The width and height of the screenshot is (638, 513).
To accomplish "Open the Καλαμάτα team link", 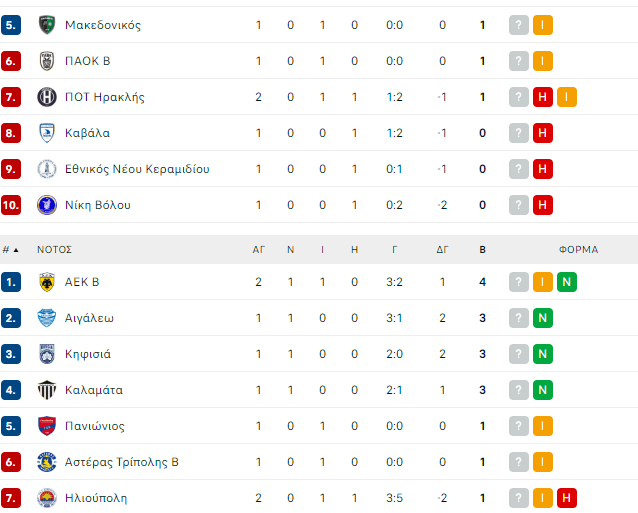I will pyautogui.click(x=94, y=390).
